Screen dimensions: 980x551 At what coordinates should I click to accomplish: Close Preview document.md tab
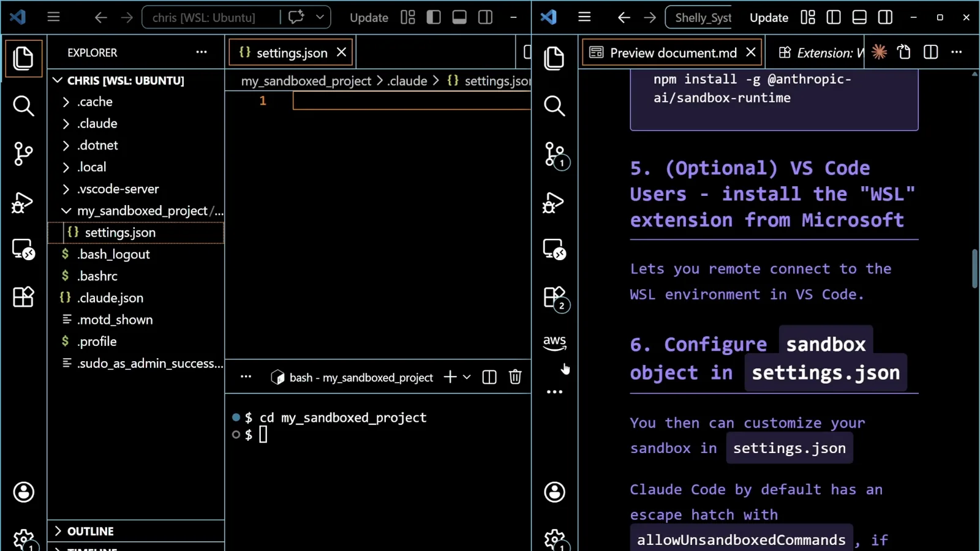point(750,53)
